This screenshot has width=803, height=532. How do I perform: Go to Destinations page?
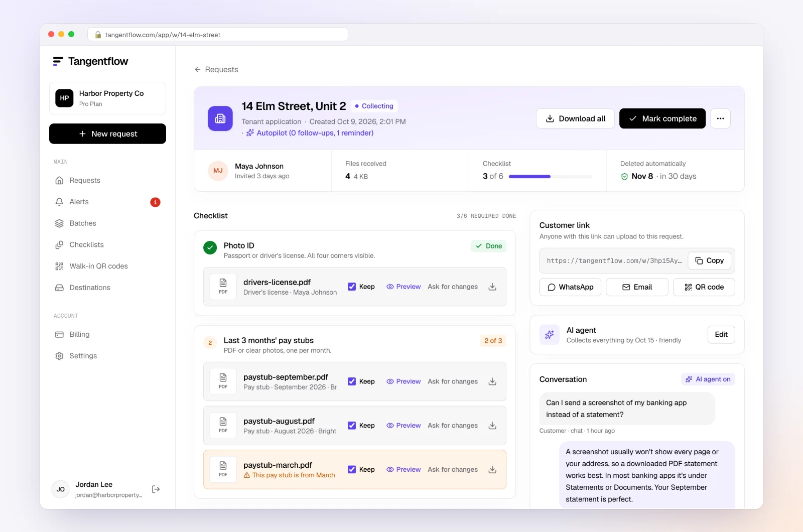point(107,288)
